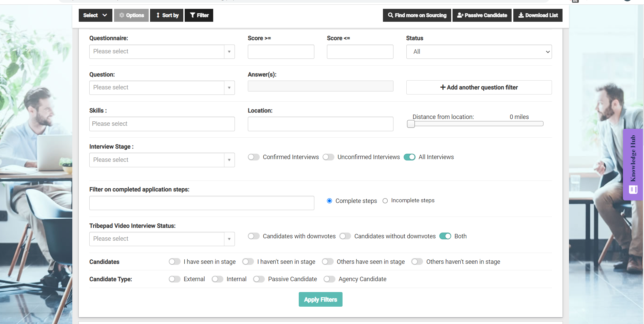The image size is (644, 324).
Task: Open the Select menu in the toolbar
Action: pos(95,15)
